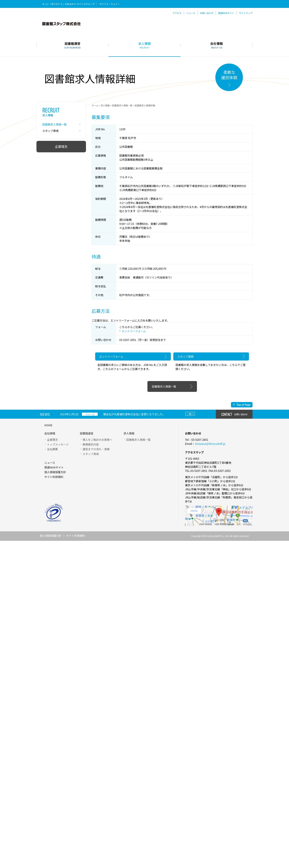
Task: Click アクセス in header utility links
Action: click(x=177, y=13)
